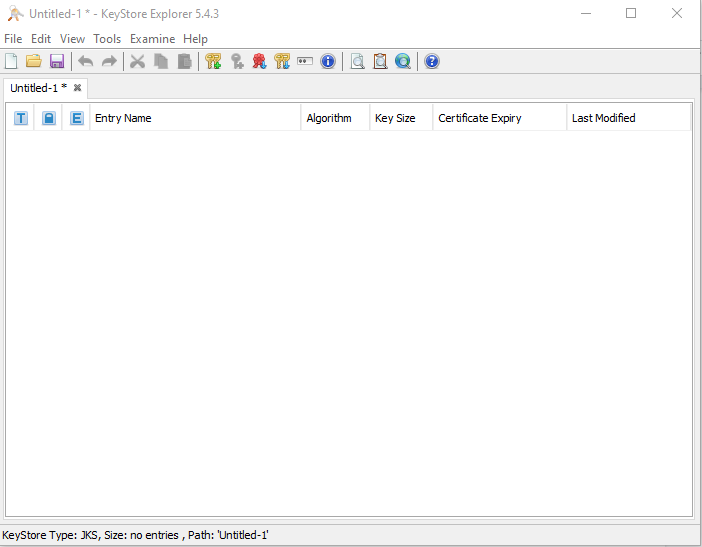Open Help via the blue question mark icon

pyautogui.click(x=432, y=61)
